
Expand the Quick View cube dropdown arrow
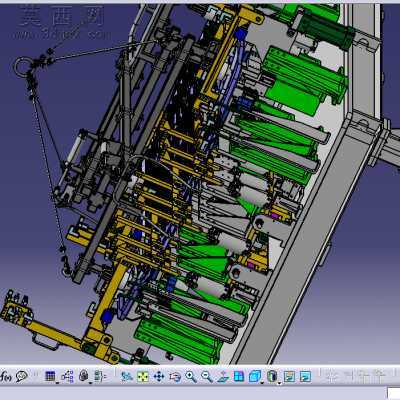pos(262,383)
